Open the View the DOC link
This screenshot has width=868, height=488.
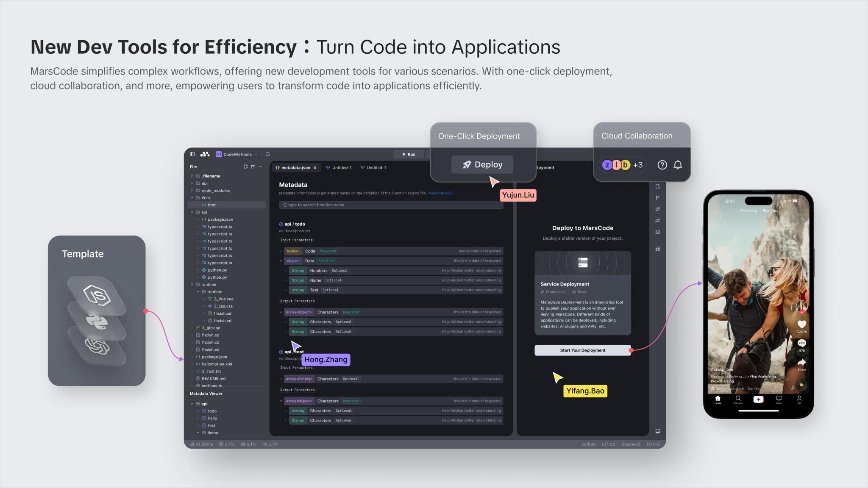(x=440, y=193)
